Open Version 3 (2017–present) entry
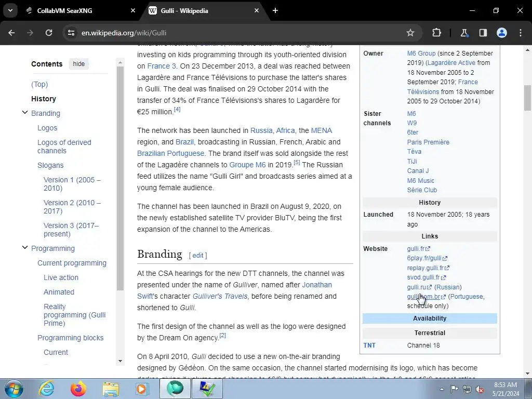Image resolution: width=532 pixels, height=399 pixels. pos(71,229)
